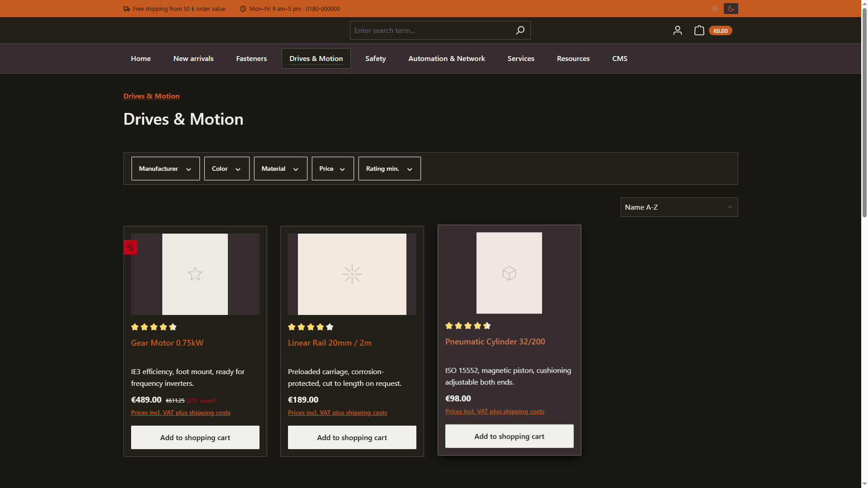The height and width of the screenshot is (488, 868).
Task: Click the Linear Rail star rating
Action: (x=311, y=327)
